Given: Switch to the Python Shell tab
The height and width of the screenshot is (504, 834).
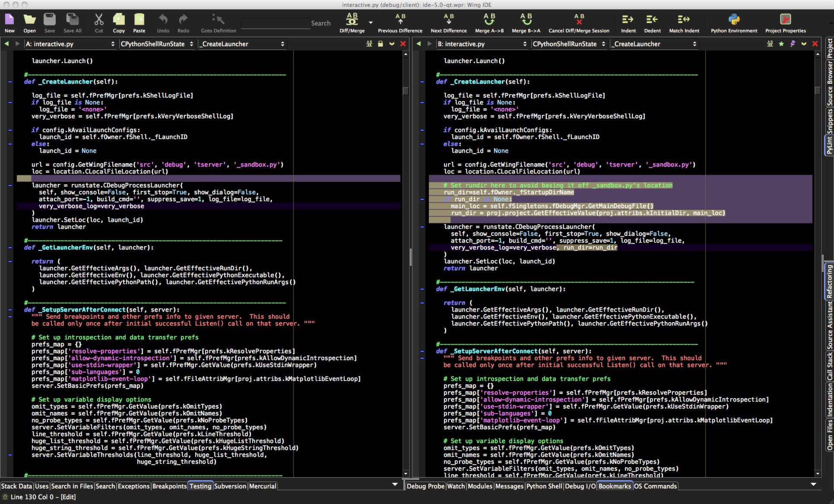Looking at the screenshot, I should click(544, 486).
